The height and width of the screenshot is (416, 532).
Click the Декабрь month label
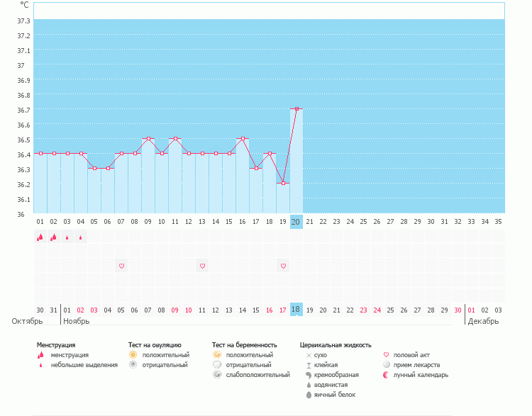point(482,321)
